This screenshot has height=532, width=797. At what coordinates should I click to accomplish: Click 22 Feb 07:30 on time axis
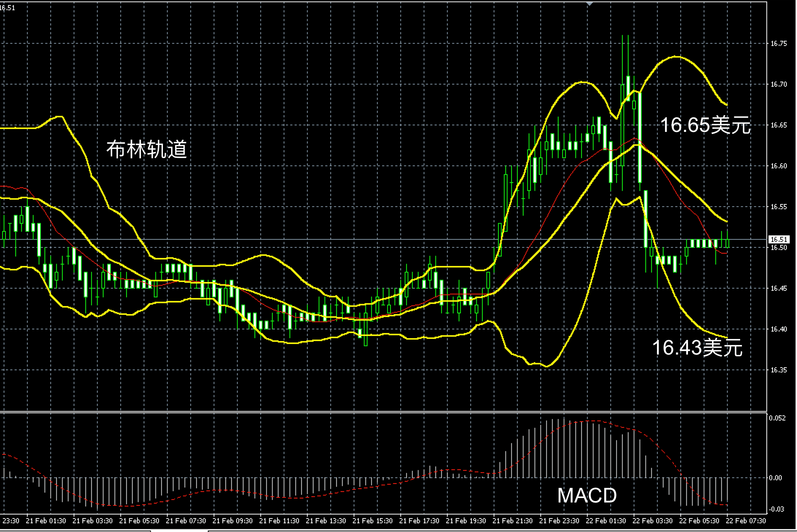point(746,521)
